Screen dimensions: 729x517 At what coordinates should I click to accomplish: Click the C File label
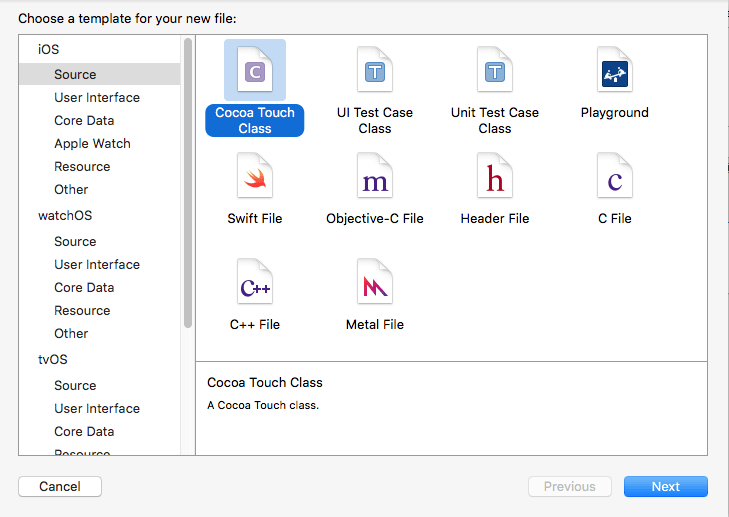pos(615,219)
